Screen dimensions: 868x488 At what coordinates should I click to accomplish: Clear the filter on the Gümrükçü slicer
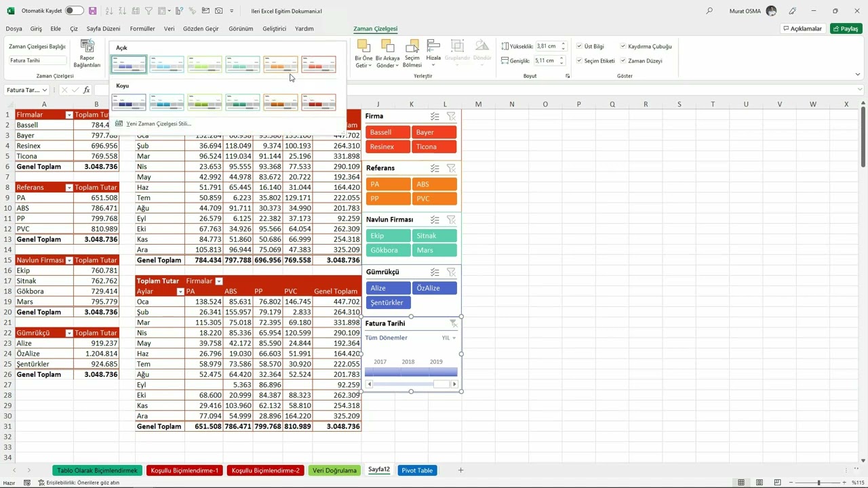(x=451, y=272)
